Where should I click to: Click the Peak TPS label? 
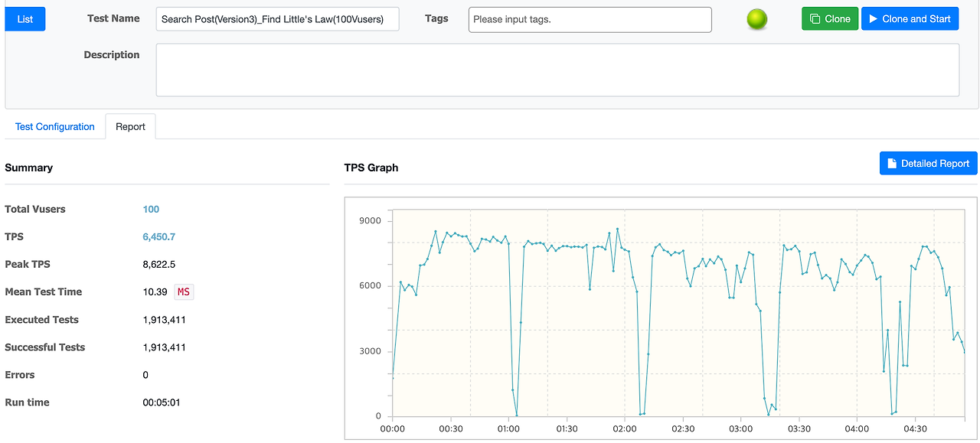click(x=28, y=265)
